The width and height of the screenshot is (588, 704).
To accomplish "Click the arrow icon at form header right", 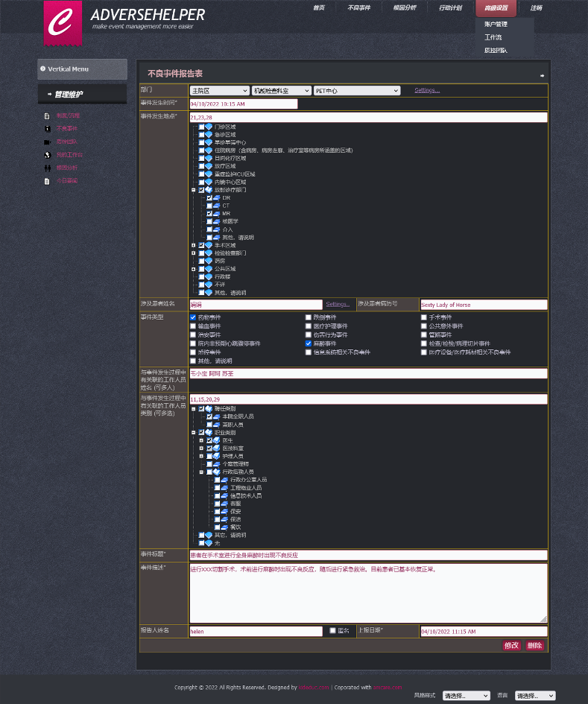I will 542,75.
